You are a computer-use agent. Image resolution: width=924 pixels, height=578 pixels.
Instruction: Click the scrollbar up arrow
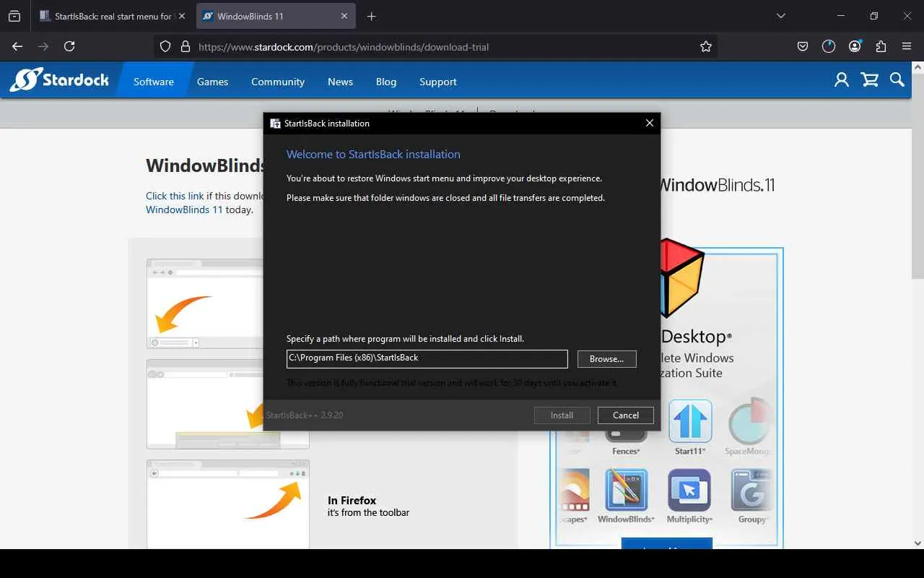[x=918, y=67]
